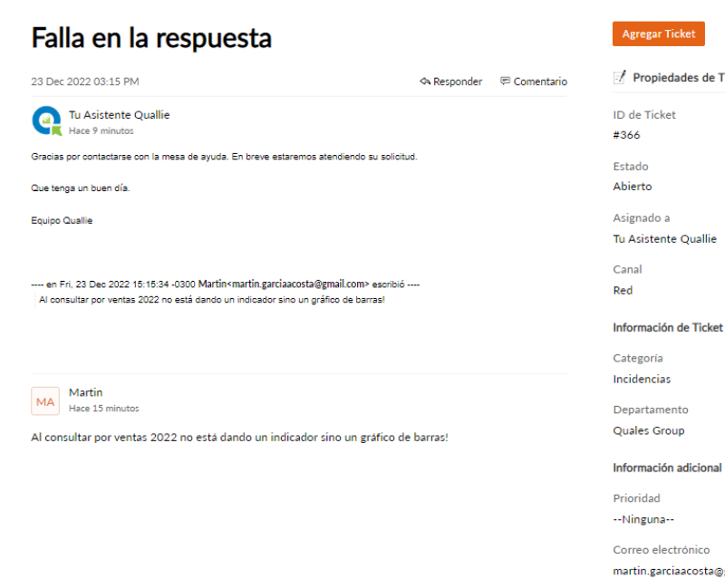Image resolution: width=725 pixels, height=588 pixels.
Task: Click the Correo electrónico value in properties
Action: click(x=668, y=571)
